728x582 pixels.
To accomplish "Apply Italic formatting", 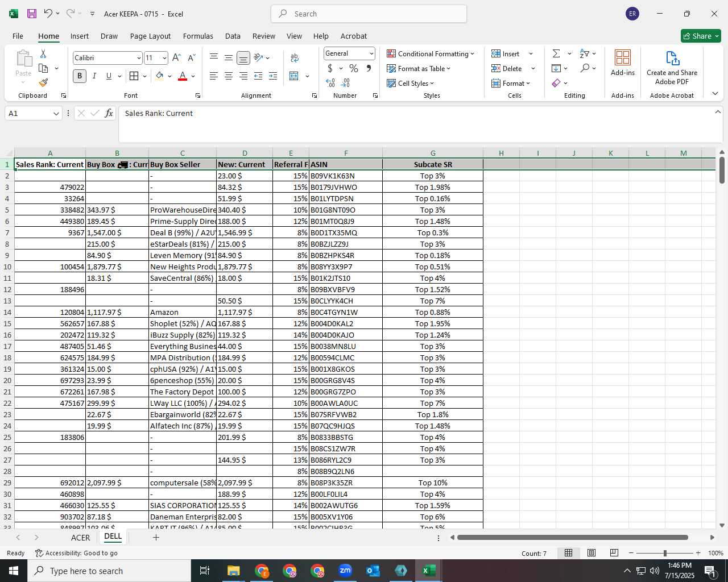I will tap(94, 76).
